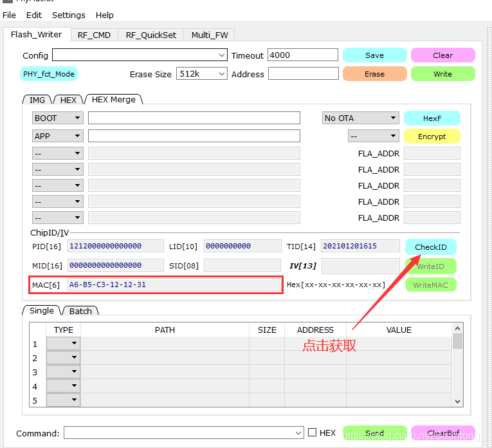Click the BOOT file path field
Screen dimensions: 492x448
coord(194,118)
